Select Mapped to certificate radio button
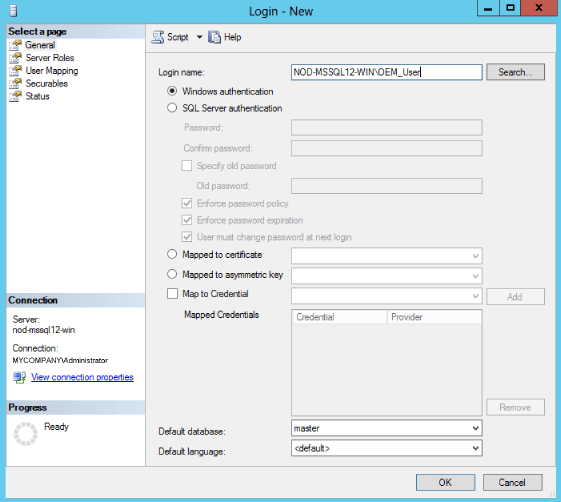This screenshot has height=502, width=561. pos(172,254)
